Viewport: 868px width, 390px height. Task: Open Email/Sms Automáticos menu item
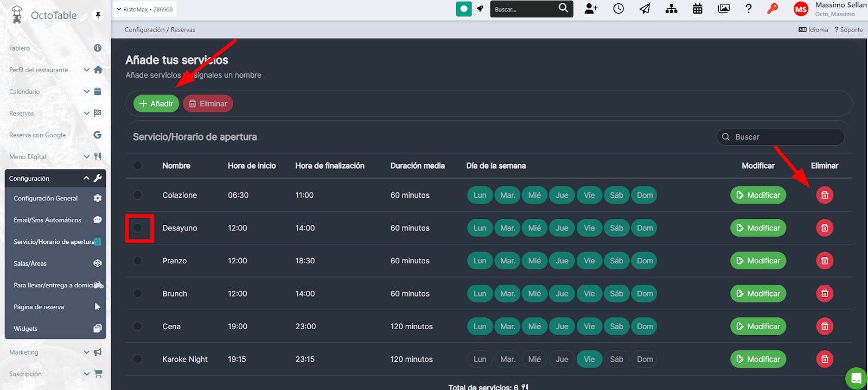(x=55, y=220)
